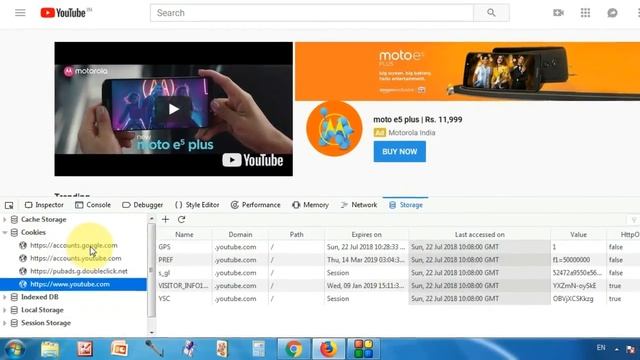Open the Windows Start button
The height and width of the screenshot is (360, 640).
click(x=15, y=349)
